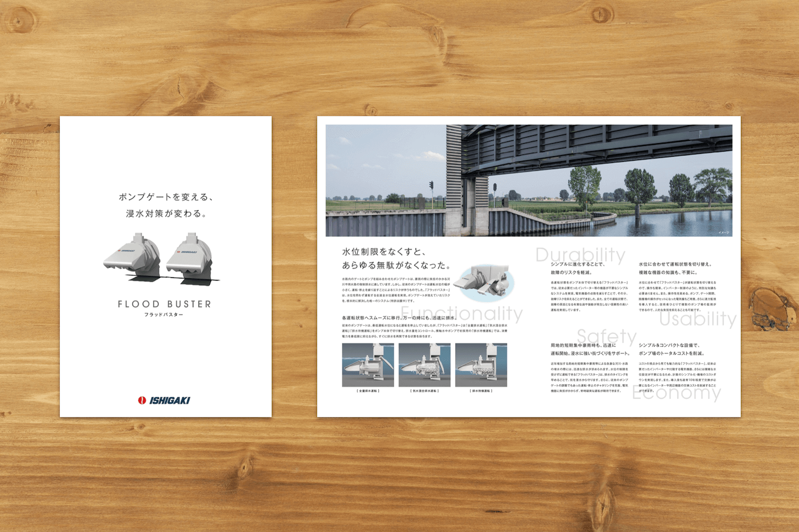Click the subheading ポンプ場のトータルコストを削減。
799x532 pixels.
pyautogui.click(x=672, y=353)
